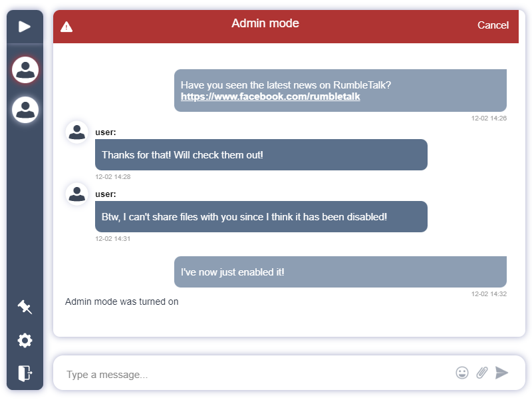Send a message with the paper plane icon
The height and width of the screenshot is (400, 532).
tap(502, 373)
